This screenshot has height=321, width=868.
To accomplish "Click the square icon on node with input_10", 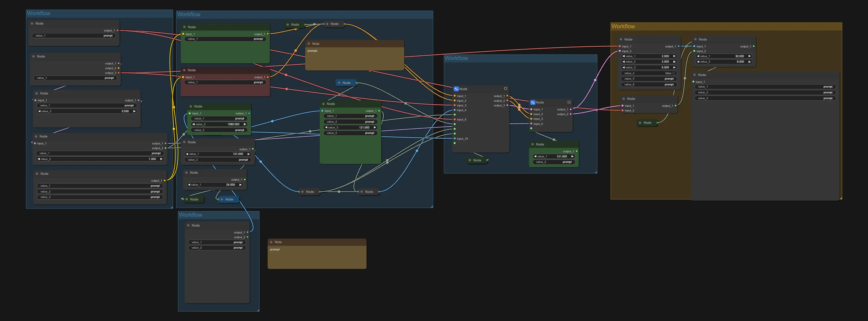I will tap(506, 89).
